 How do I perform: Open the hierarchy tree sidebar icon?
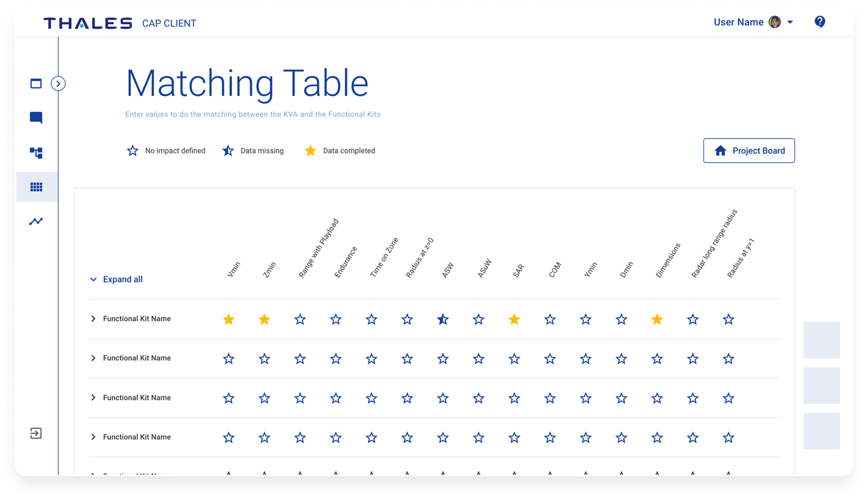click(36, 153)
